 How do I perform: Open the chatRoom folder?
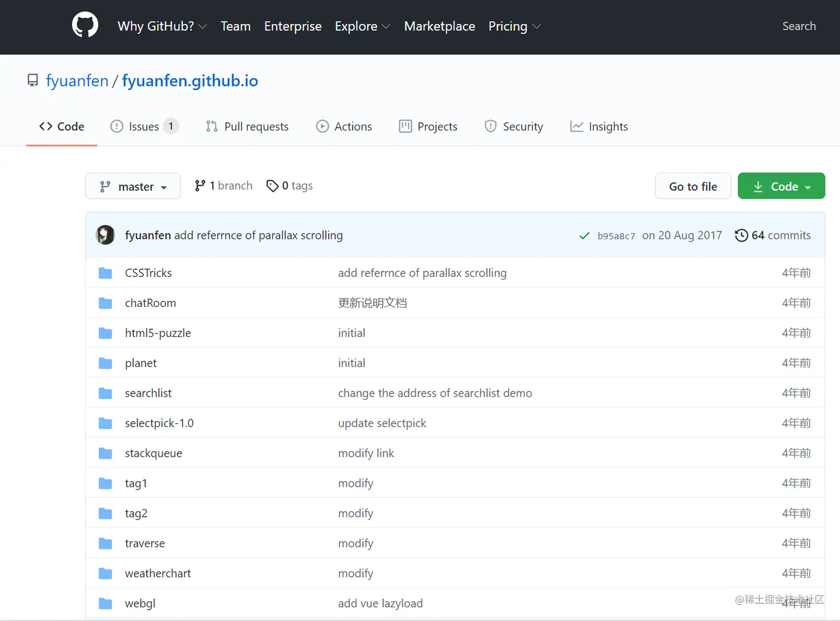(150, 303)
